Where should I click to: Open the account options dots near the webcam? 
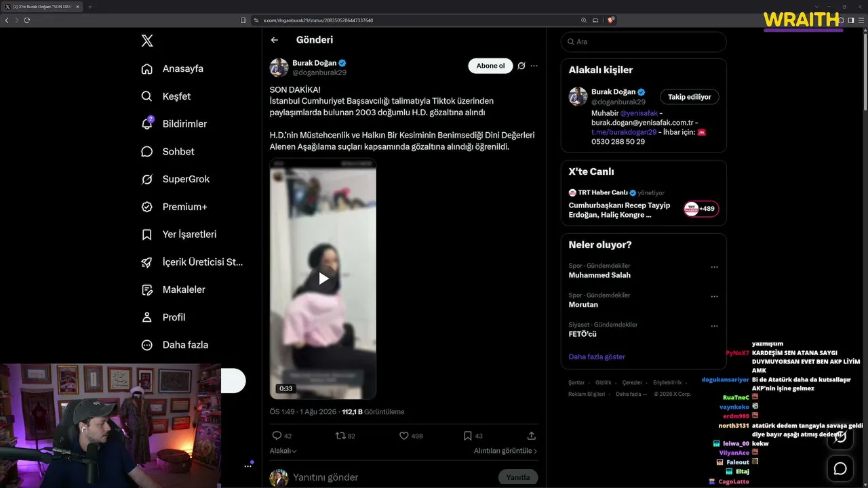(x=248, y=466)
